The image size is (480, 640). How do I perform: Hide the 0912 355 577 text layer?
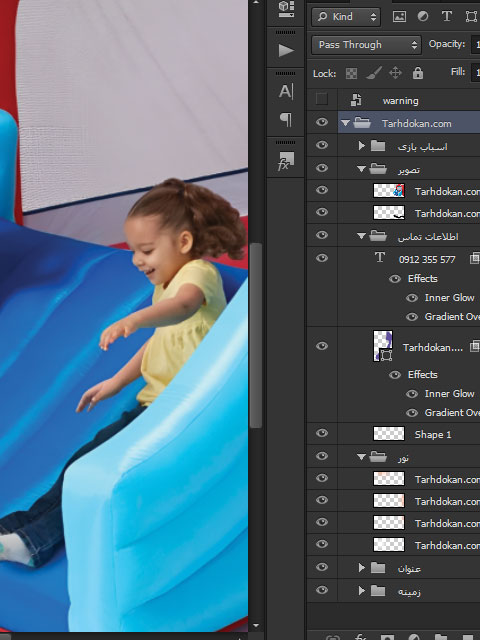[x=322, y=258]
